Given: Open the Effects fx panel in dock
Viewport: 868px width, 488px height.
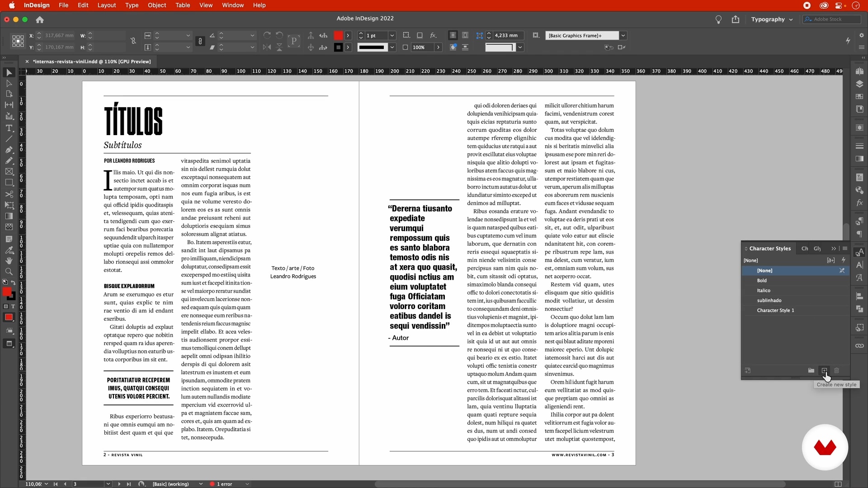Looking at the screenshot, I should point(859,203).
